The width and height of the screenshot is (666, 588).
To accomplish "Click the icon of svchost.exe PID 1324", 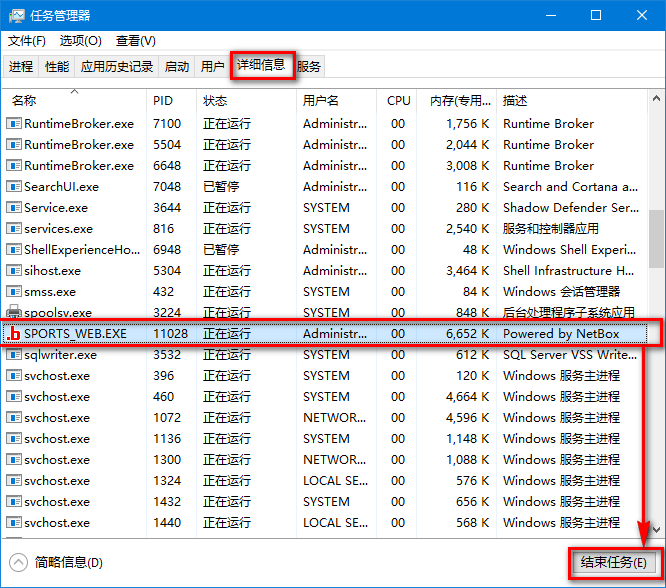I will click(x=14, y=481).
